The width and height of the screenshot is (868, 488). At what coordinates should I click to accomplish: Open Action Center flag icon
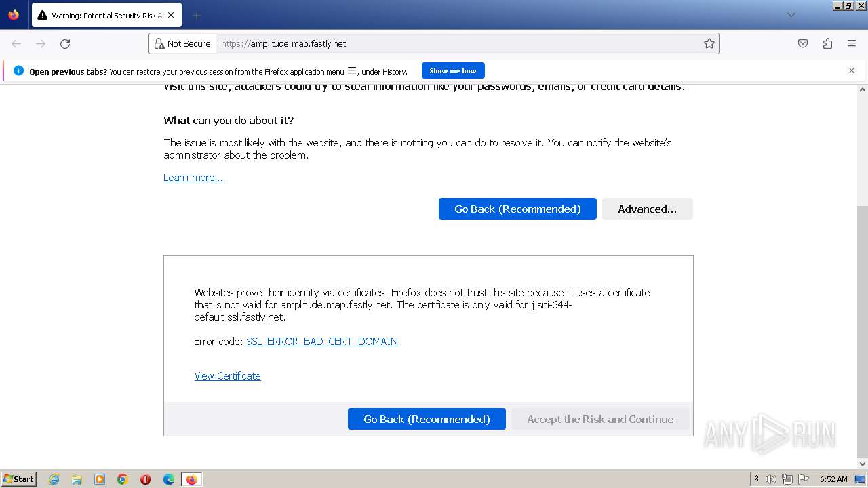pos(804,479)
